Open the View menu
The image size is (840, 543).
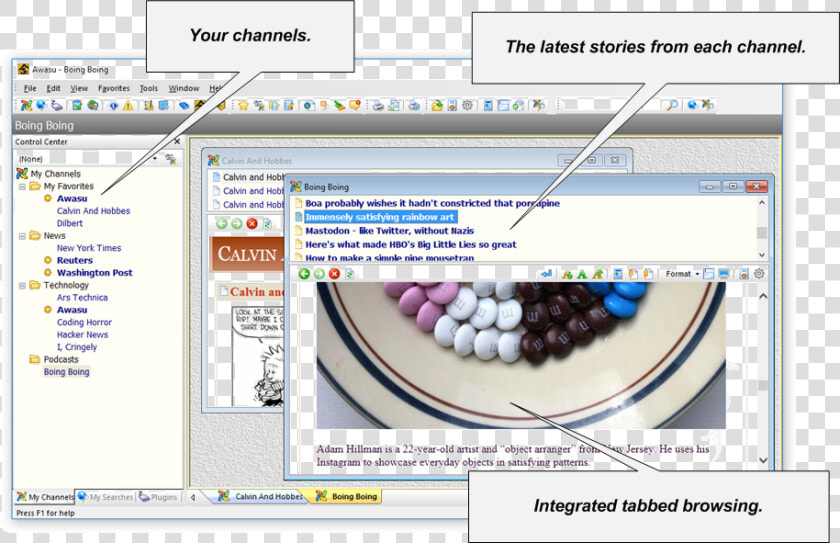79,88
